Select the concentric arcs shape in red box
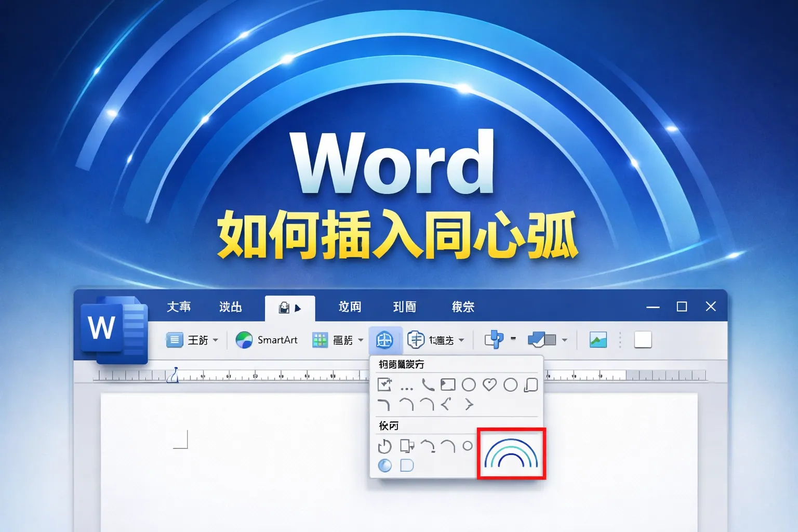 tap(511, 454)
